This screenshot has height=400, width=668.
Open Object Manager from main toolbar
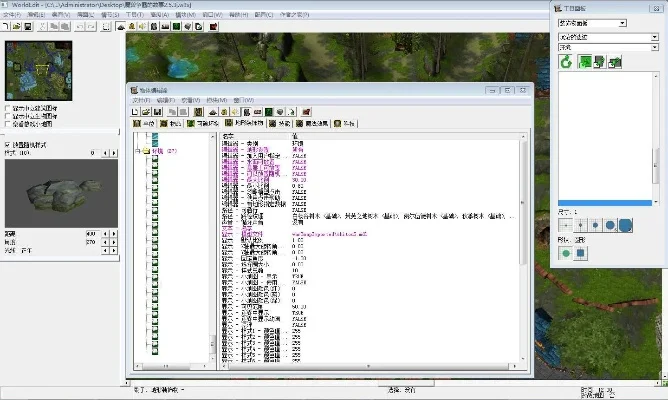pyautogui.click(x=187, y=26)
